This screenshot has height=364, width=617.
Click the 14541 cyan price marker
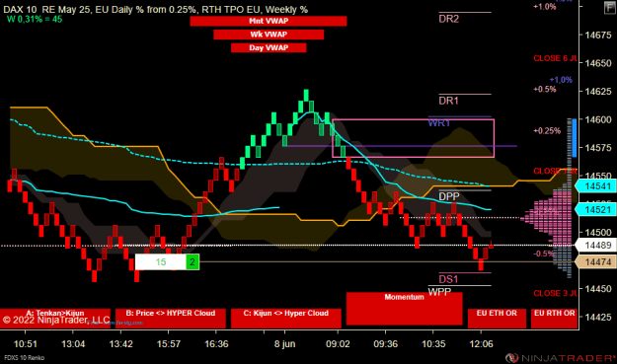[596, 185]
